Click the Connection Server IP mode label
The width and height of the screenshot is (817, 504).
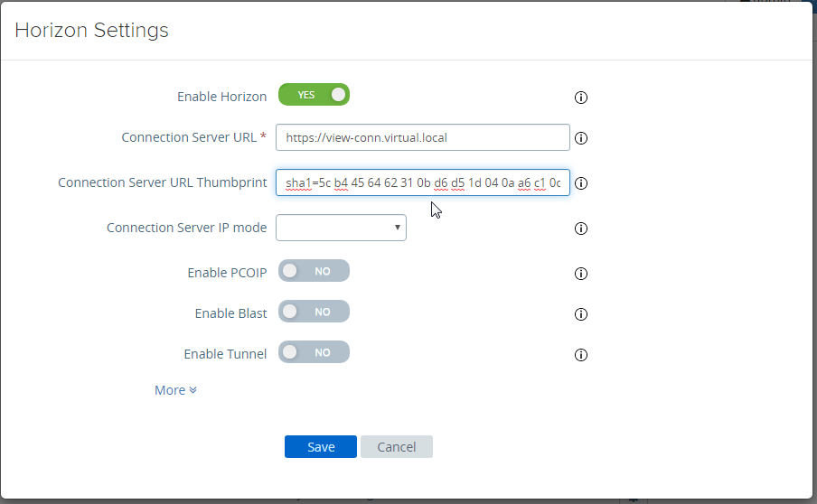(186, 228)
